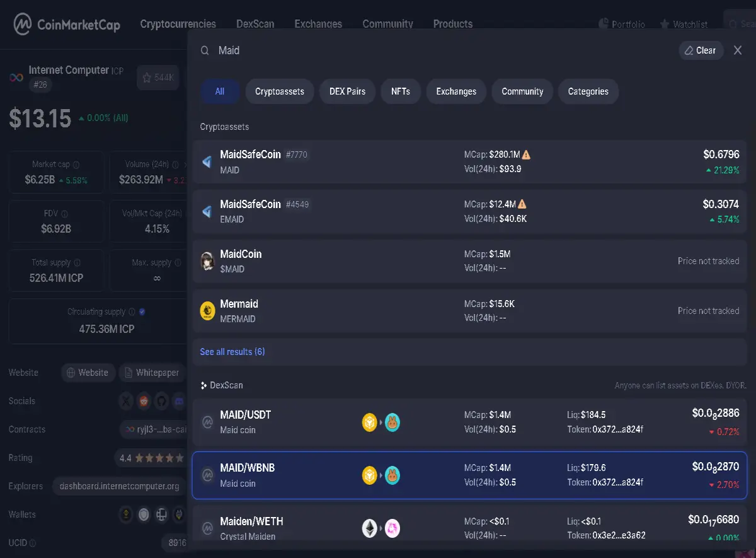Click Circulating supply info icon
This screenshot has width=756, height=558.
point(132,312)
